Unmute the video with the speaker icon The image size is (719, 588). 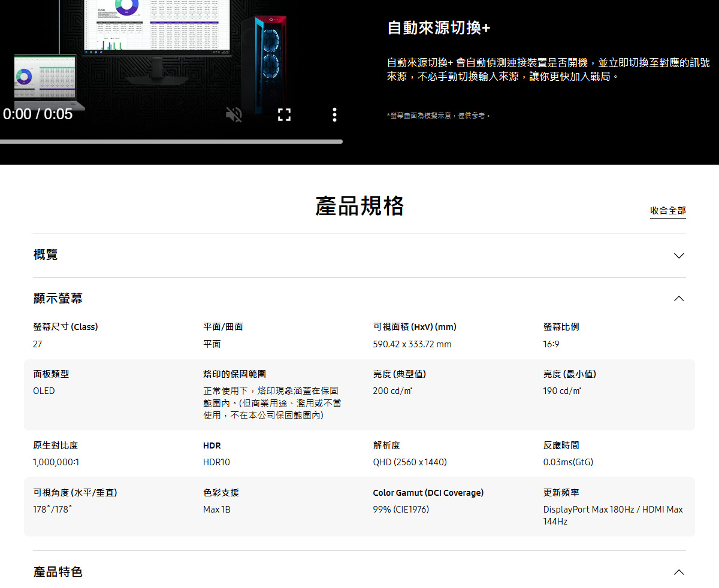tap(234, 114)
